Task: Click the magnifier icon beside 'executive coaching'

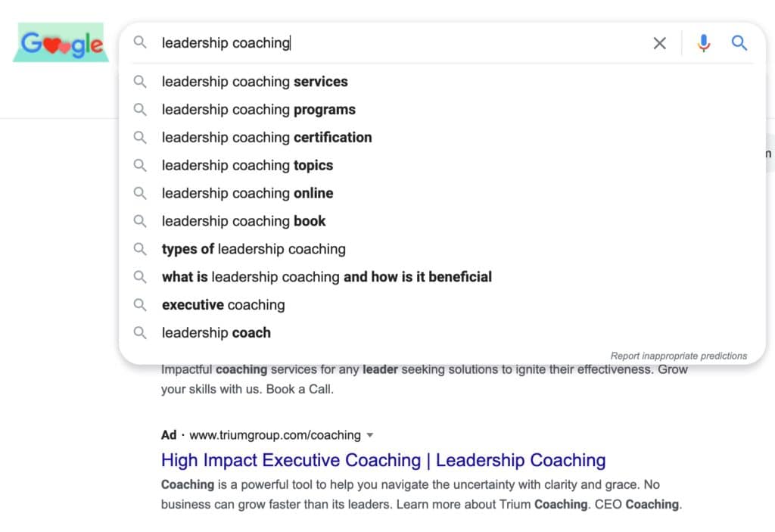Action: 140,305
